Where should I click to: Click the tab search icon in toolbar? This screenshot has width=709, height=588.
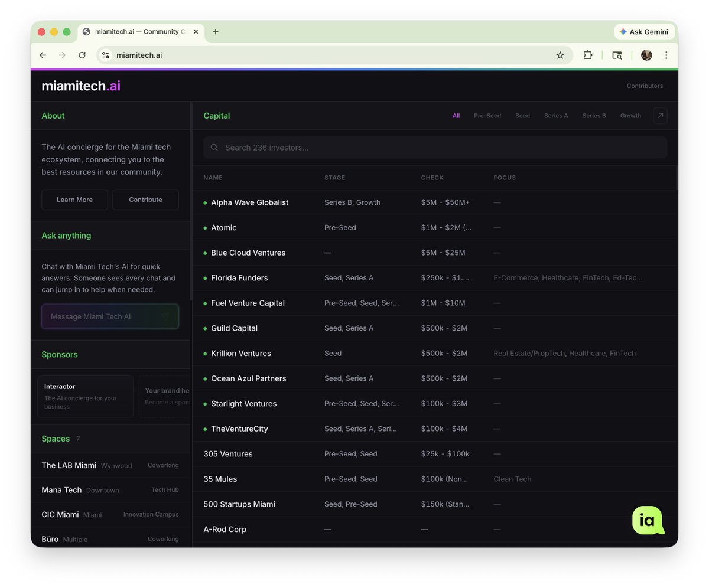pos(617,55)
